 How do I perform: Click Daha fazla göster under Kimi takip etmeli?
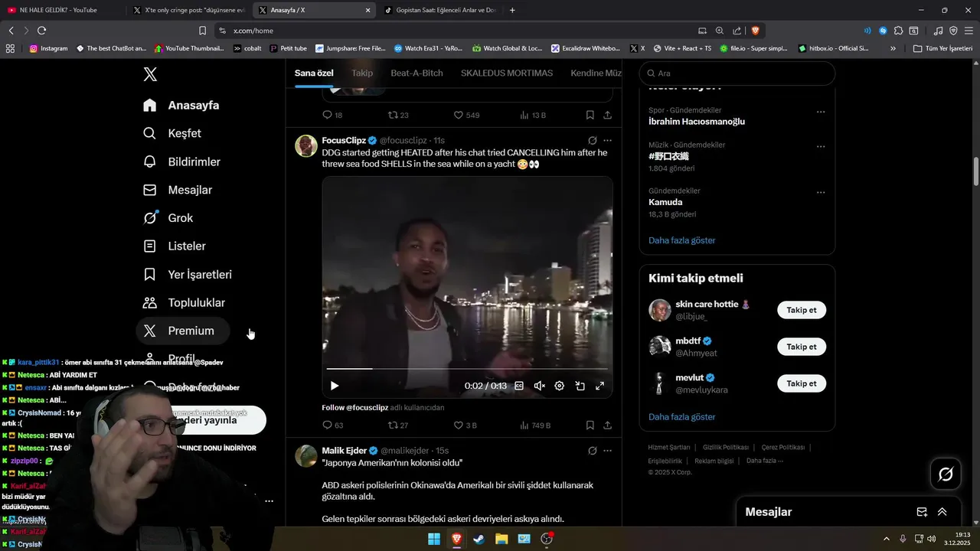681,417
